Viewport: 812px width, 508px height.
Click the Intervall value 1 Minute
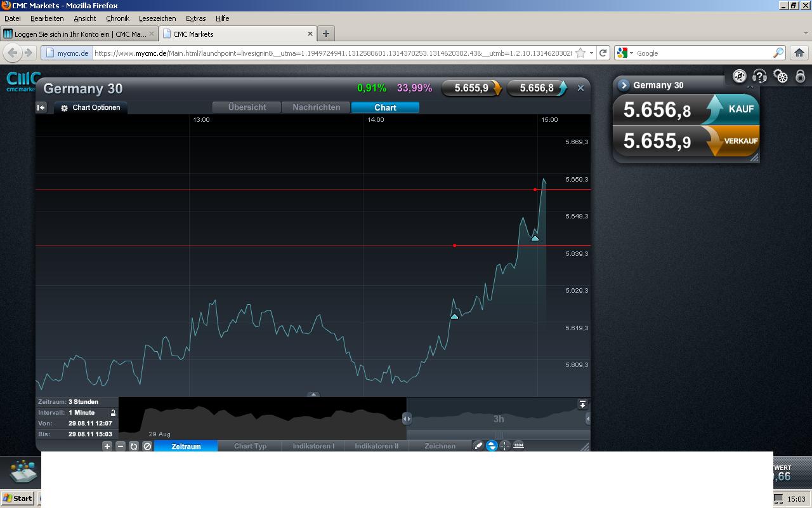[x=81, y=413]
